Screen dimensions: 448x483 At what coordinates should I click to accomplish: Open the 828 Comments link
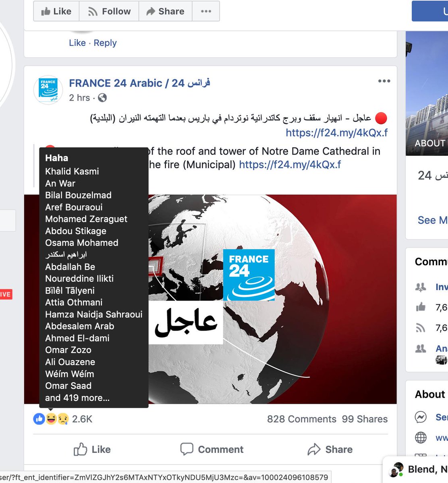[302, 419]
